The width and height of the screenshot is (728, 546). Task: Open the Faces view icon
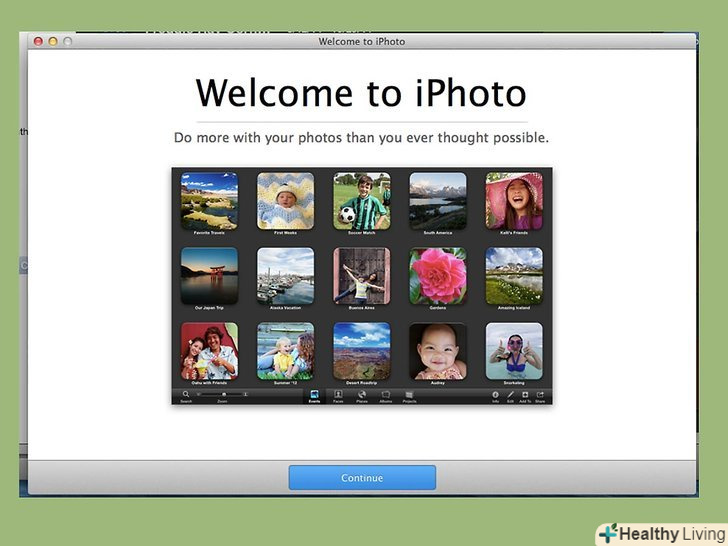[x=338, y=395]
